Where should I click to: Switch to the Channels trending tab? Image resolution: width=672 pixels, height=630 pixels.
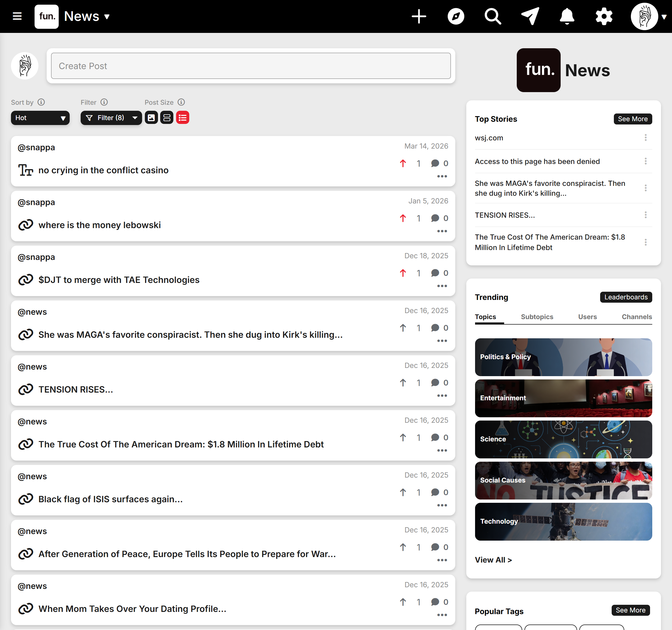[637, 317]
